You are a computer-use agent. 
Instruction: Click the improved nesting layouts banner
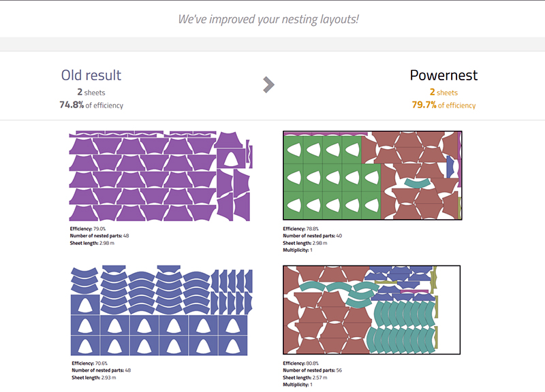point(268,19)
